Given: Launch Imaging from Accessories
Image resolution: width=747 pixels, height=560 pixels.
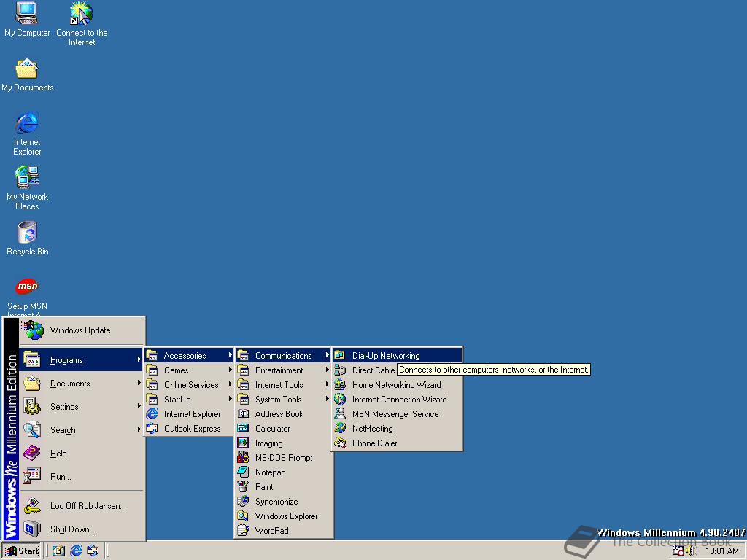Looking at the screenshot, I should (x=284, y=443).
